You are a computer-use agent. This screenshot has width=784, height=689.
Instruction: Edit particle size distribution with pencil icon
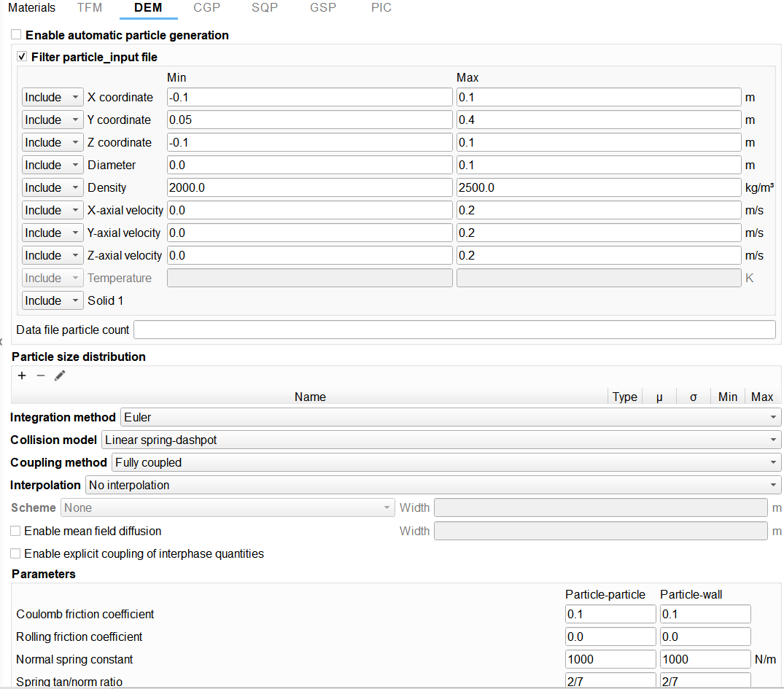(60, 375)
